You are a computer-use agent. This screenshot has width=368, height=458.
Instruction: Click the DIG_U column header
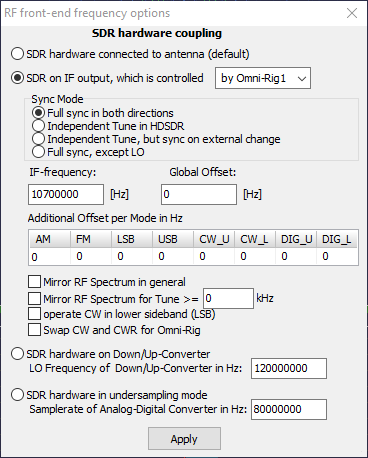pos(296,239)
